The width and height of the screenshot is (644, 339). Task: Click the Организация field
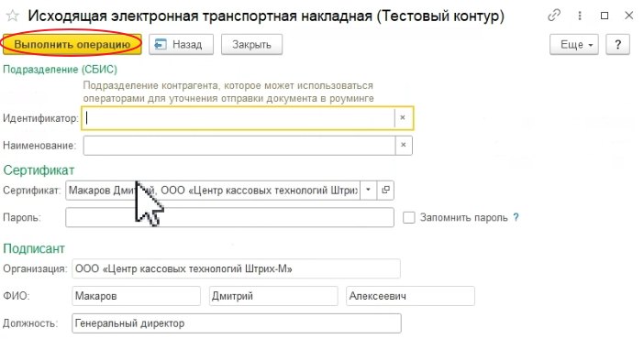pos(236,268)
